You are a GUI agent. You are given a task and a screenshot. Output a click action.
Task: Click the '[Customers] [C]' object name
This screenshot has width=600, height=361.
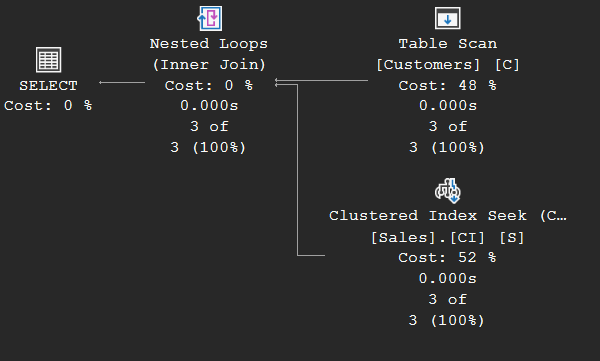point(448,64)
